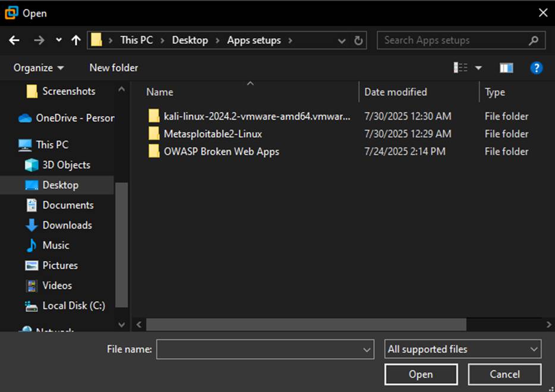Expand the chevron after 'Desktop' breadcrumb
The image size is (555, 392).
coord(217,40)
